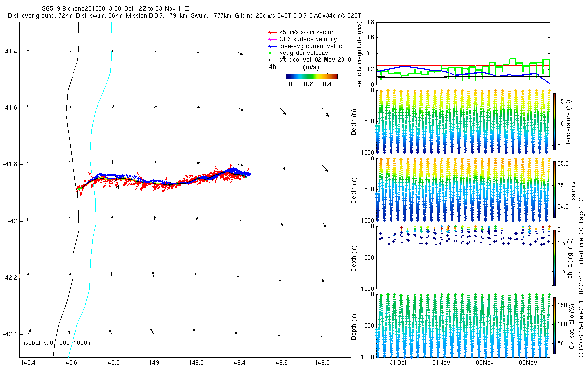588x368 pixels.
Task: Click the 'Depth (m)' label of the chl-a panel
Action: pyautogui.click(x=354, y=258)
